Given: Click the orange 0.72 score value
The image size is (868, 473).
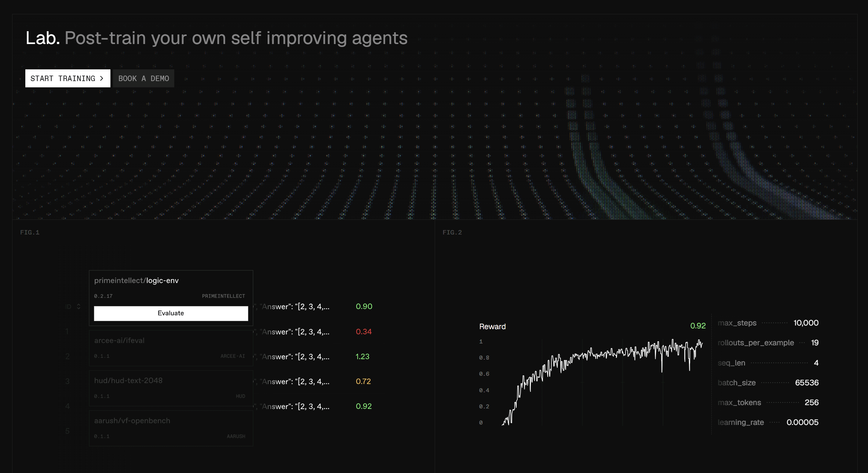Looking at the screenshot, I should click(x=363, y=381).
